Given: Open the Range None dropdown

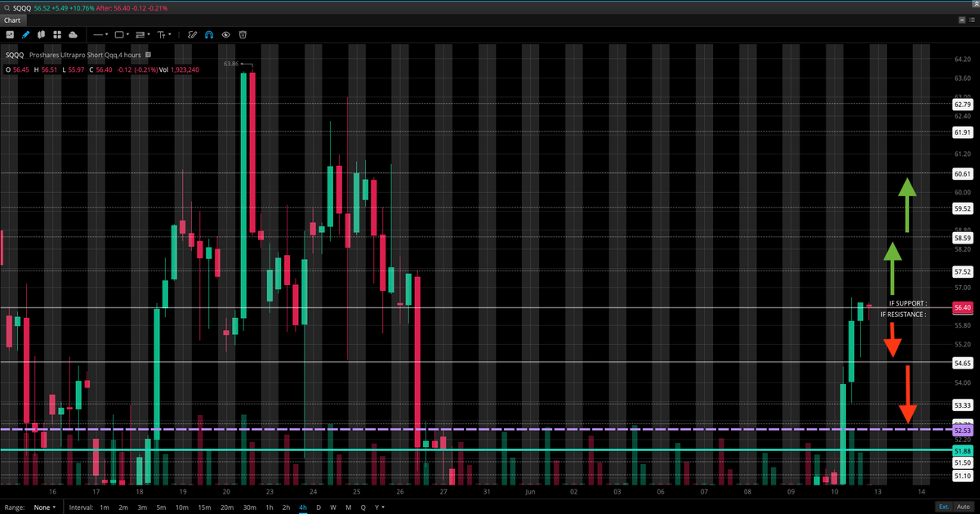Looking at the screenshot, I should [45, 507].
